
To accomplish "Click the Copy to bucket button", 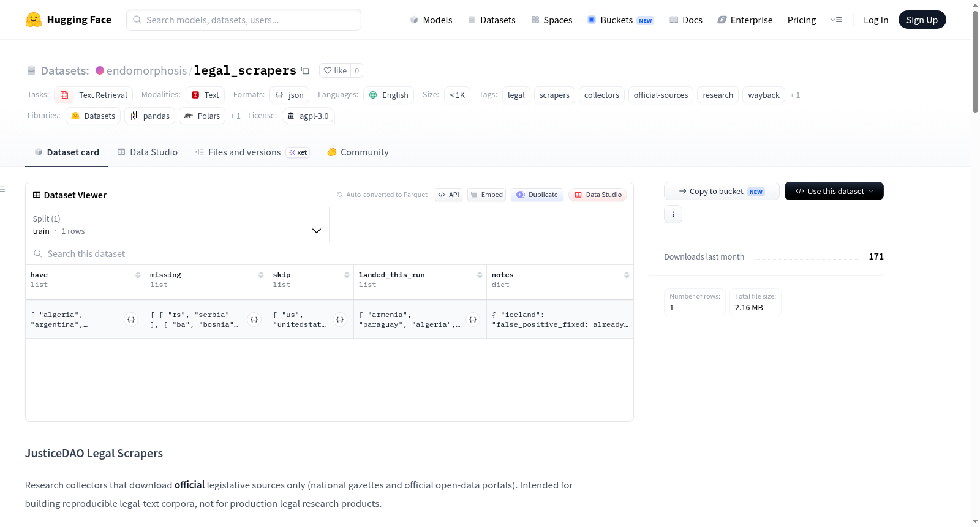I will (x=722, y=191).
